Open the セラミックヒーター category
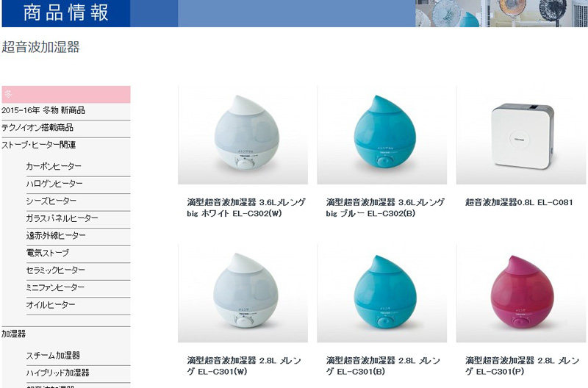This screenshot has height=388, width=588. pyautogui.click(x=56, y=270)
